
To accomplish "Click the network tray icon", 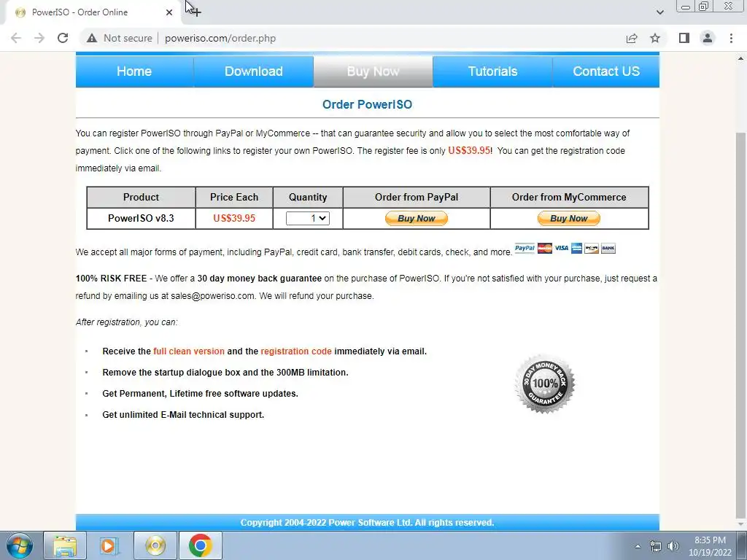I will tap(656, 546).
